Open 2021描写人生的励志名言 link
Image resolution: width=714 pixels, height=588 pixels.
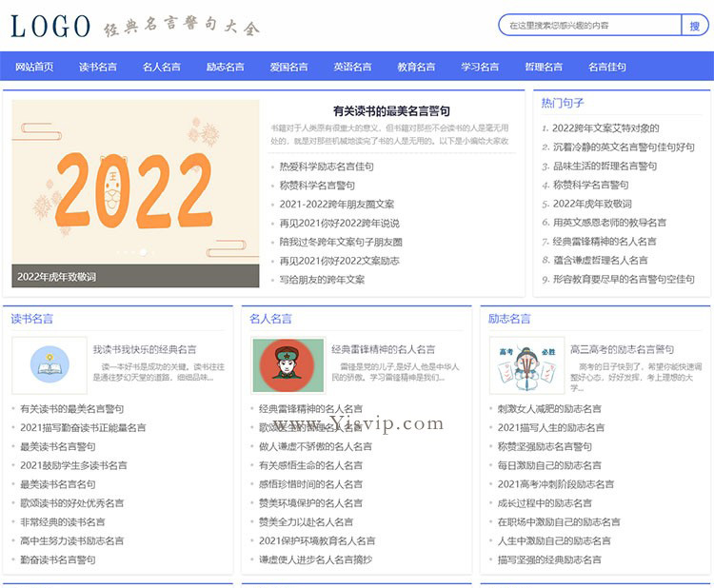pos(551,428)
